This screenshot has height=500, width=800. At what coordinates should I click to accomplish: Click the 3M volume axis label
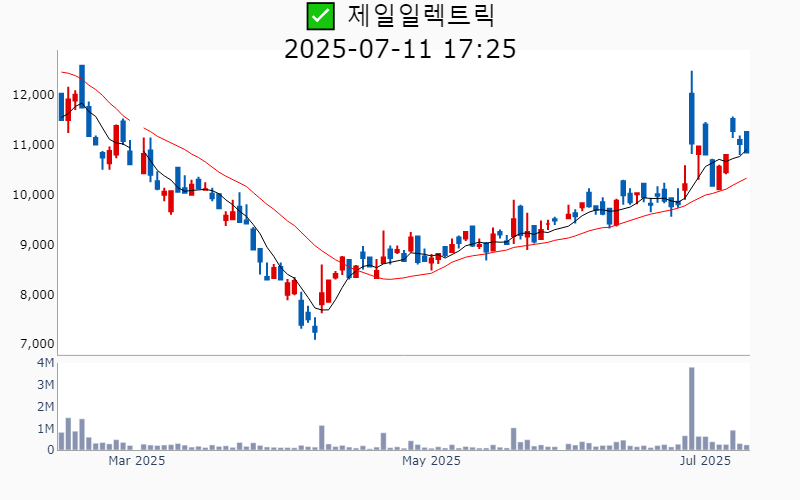tap(45, 385)
